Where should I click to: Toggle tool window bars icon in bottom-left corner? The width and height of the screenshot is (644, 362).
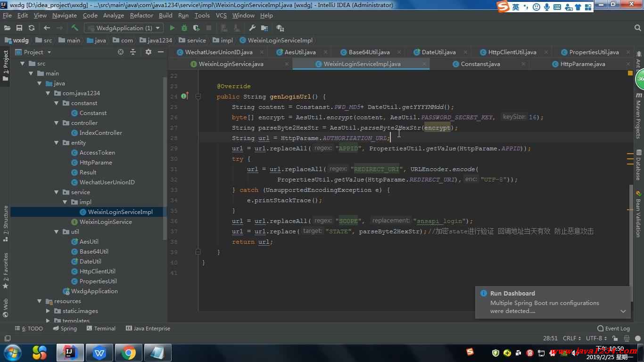coord(7,338)
